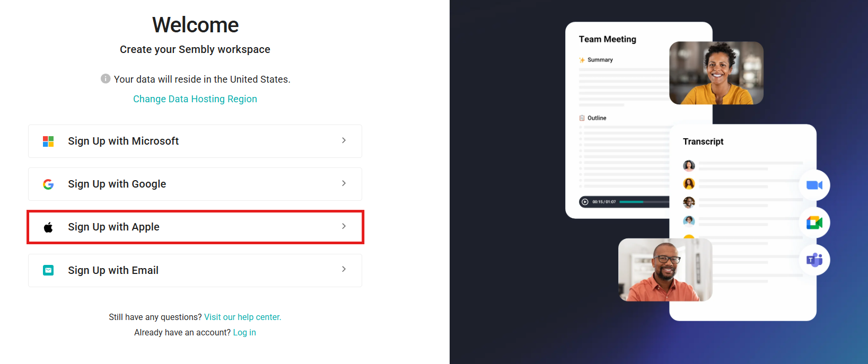Open Change Data Hosting Region link
Image resolution: width=868 pixels, height=364 pixels.
[195, 99]
